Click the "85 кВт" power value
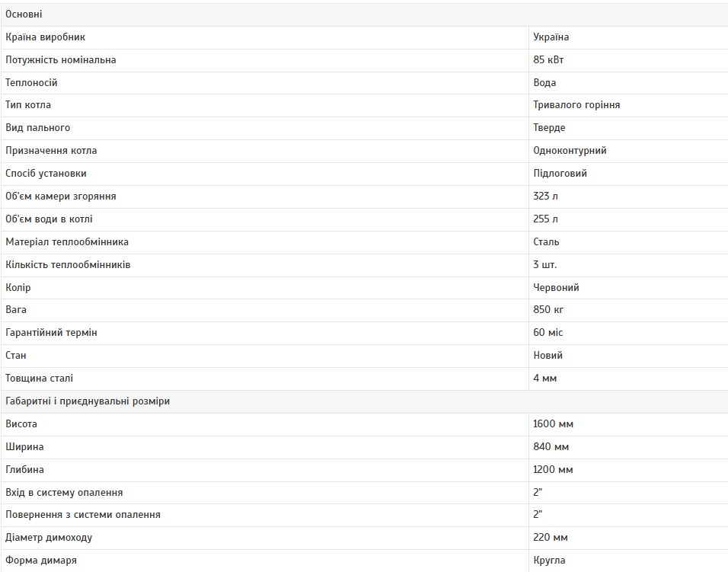Viewport: 728px width, 572px height. click(x=548, y=60)
